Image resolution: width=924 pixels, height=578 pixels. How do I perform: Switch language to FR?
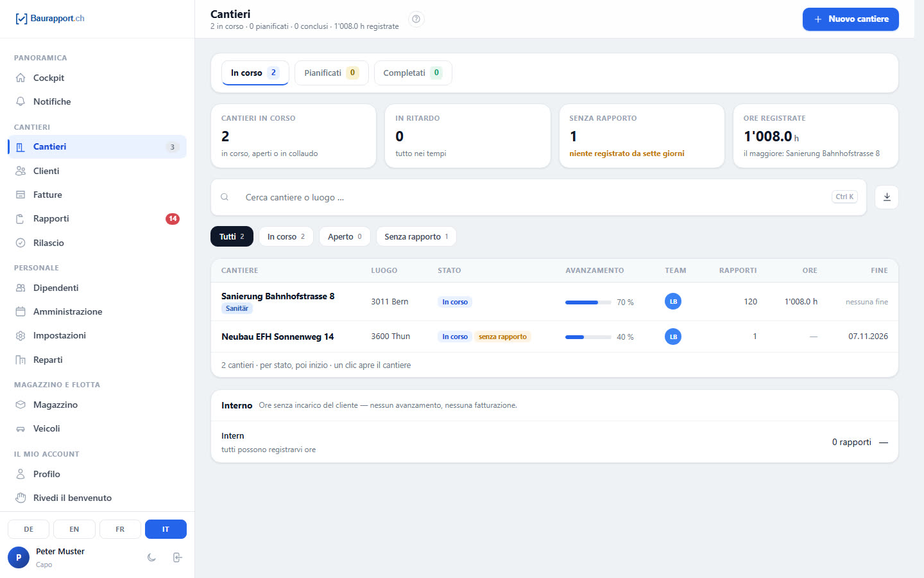120,529
